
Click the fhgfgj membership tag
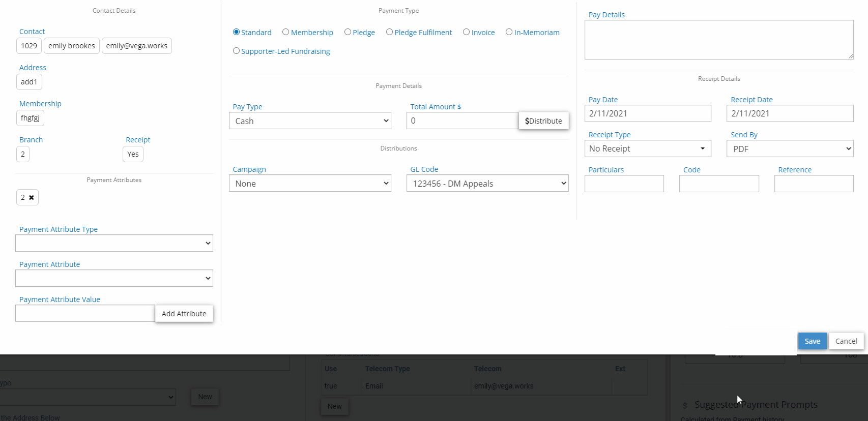coord(30,118)
